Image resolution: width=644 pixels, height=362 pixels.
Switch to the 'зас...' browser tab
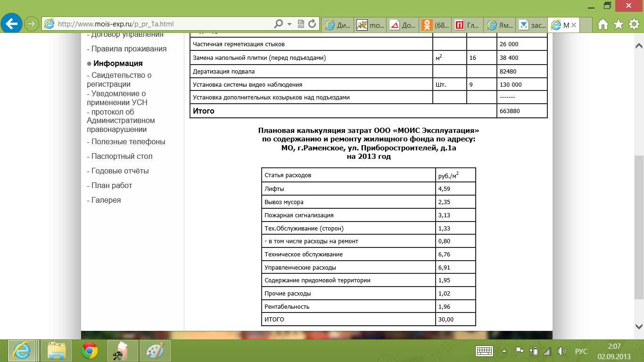pos(532,25)
